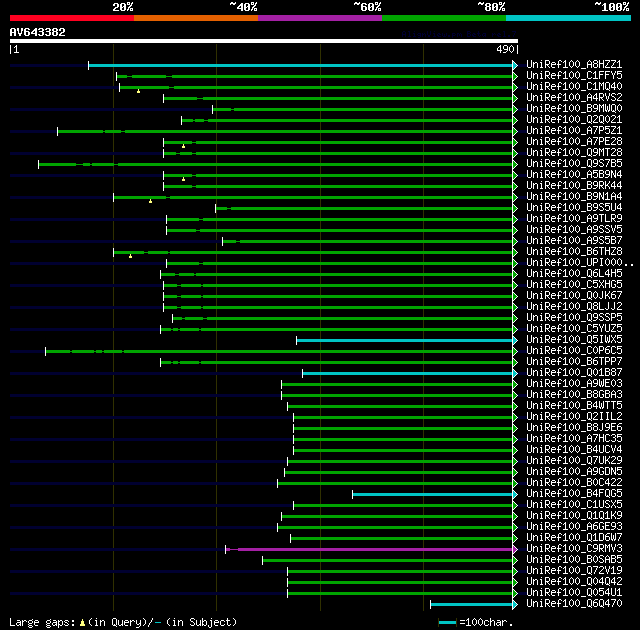Click the yellow gap marker below B9N1A4 bar
Screen dimensions: 640x630
(x=150, y=201)
